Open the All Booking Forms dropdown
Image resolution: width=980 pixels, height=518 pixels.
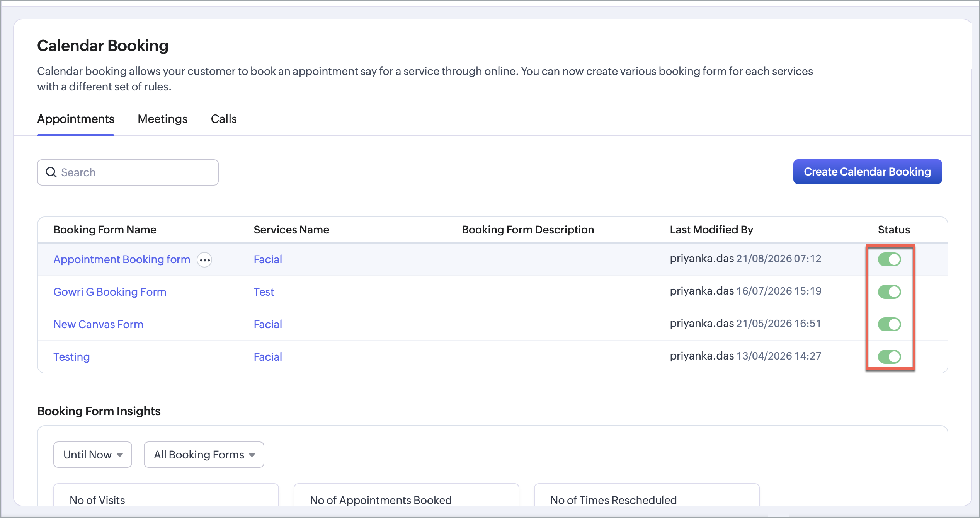(204, 455)
